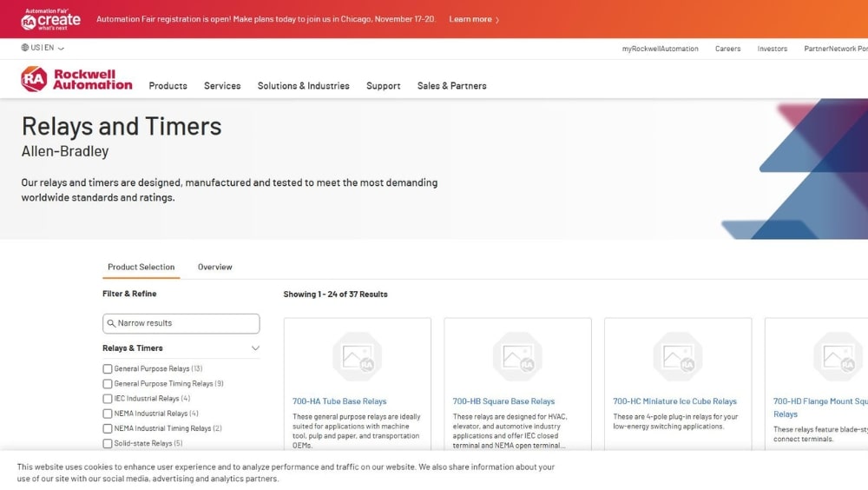Open the 700-HD Flange Mount image placeholder
The width and height of the screenshot is (868, 490).
838,357
